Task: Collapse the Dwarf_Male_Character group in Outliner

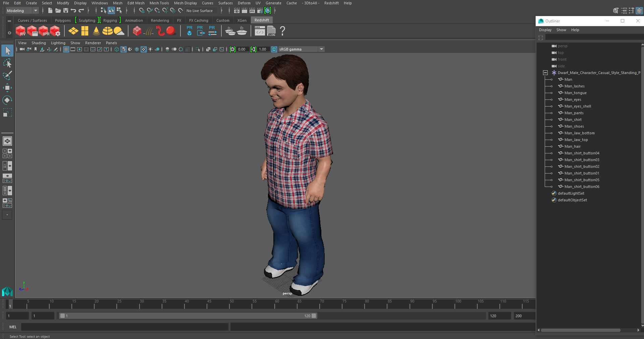Action: pyautogui.click(x=545, y=73)
